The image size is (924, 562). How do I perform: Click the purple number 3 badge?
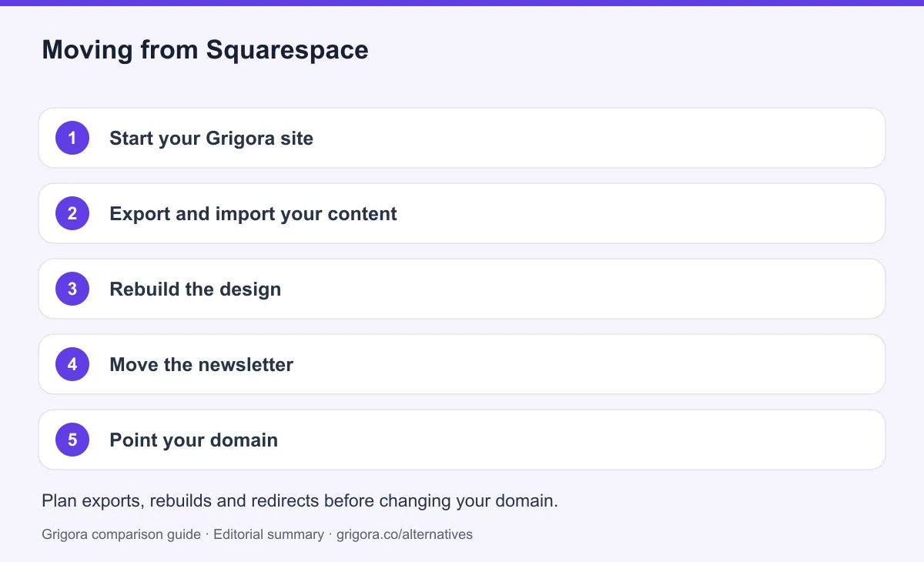tap(72, 289)
